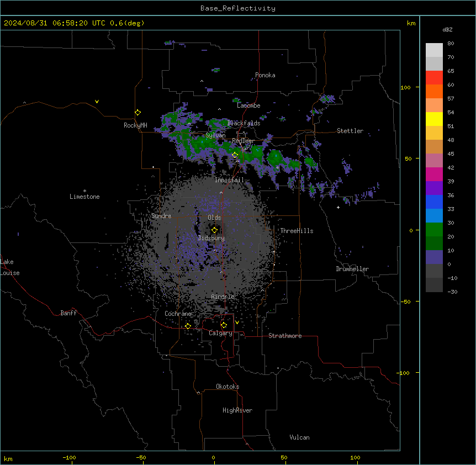Click the Airdrie label
Viewport: 476px width, 465px height.
(223, 297)
